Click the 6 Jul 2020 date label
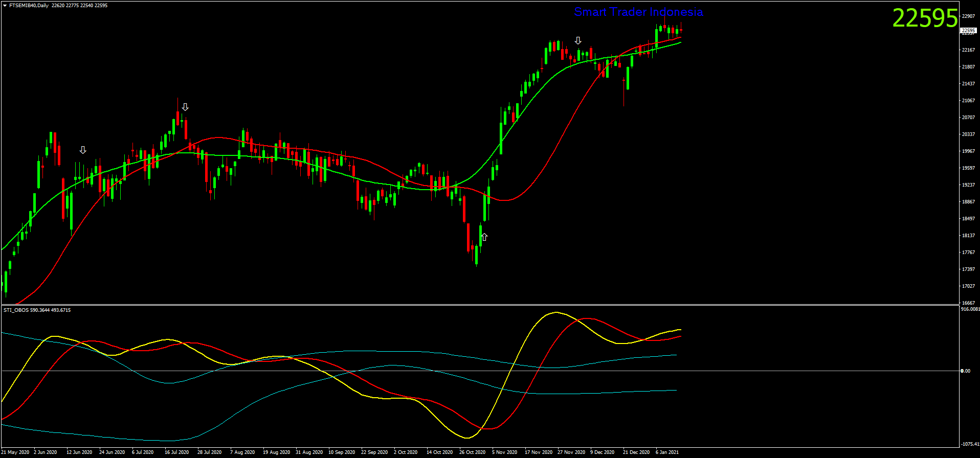Image resolution: width=980 pixels, height=458 pixels. tap(143, 452)
